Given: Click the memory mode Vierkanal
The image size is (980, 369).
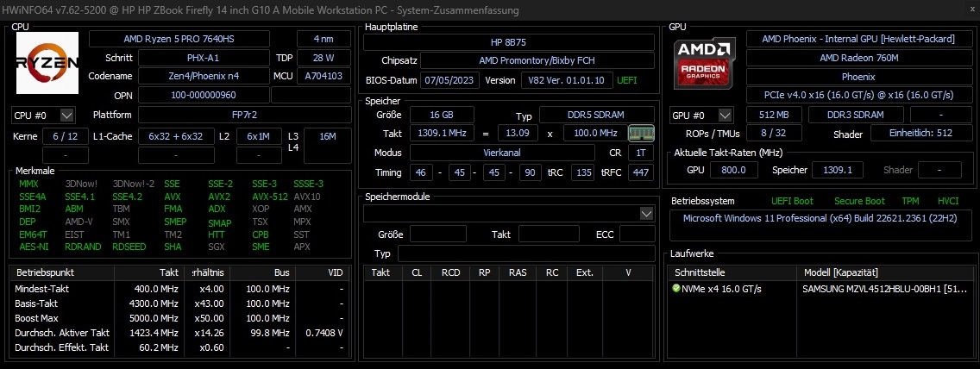Looking at the screenshot, I should point(502,153).
